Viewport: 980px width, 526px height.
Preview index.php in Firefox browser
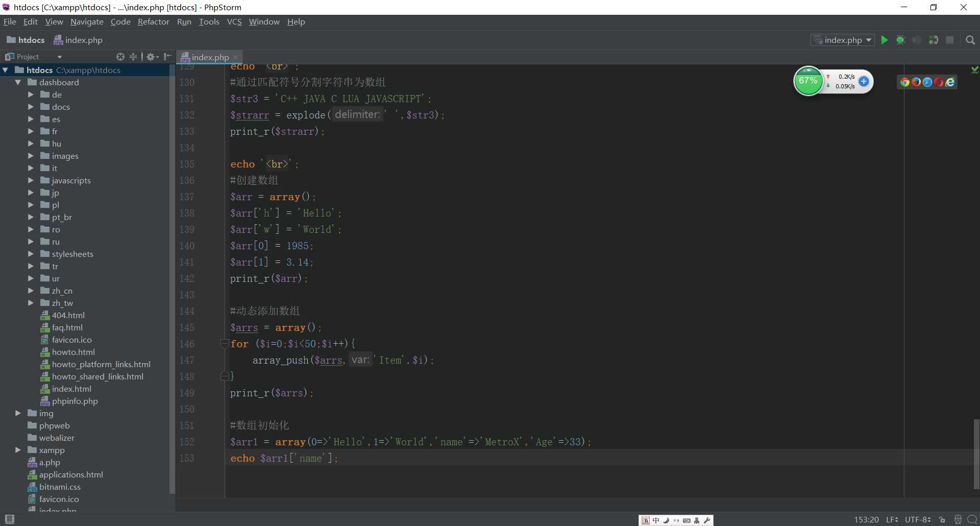point(916,82)
